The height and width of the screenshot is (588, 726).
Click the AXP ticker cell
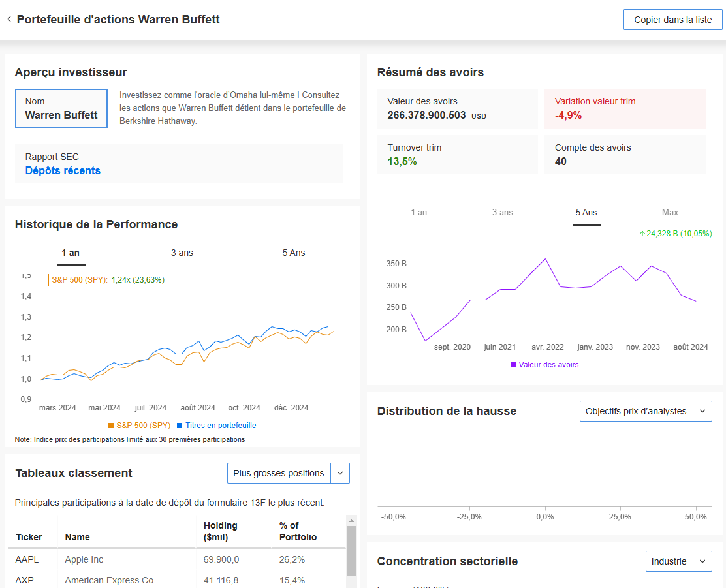tap(25, 580)
